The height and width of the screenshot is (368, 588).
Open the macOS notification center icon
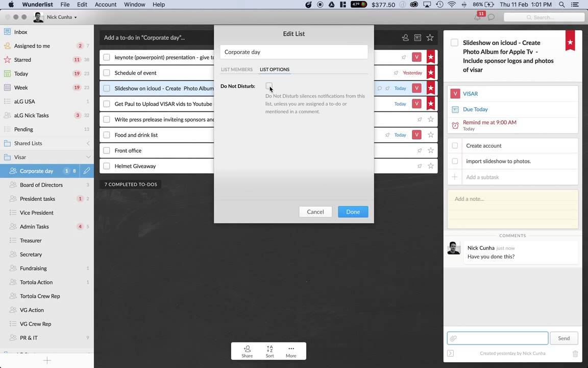point(575,5)
